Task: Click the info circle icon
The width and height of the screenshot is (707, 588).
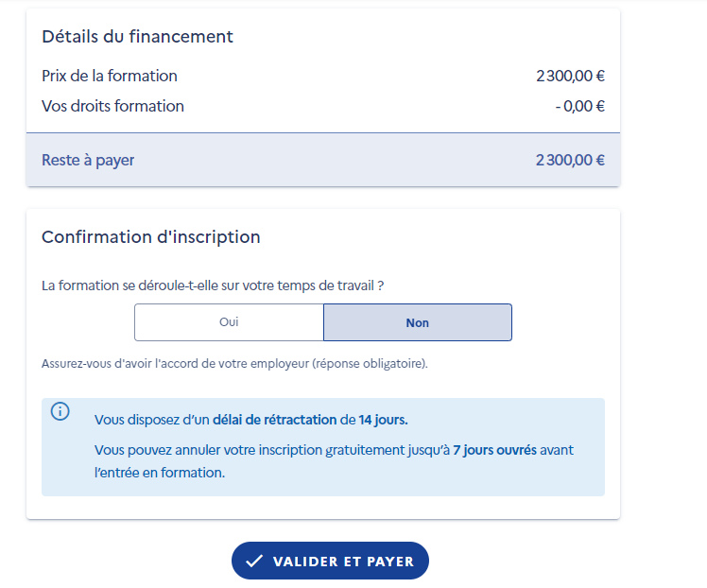Action: (60, 412)
